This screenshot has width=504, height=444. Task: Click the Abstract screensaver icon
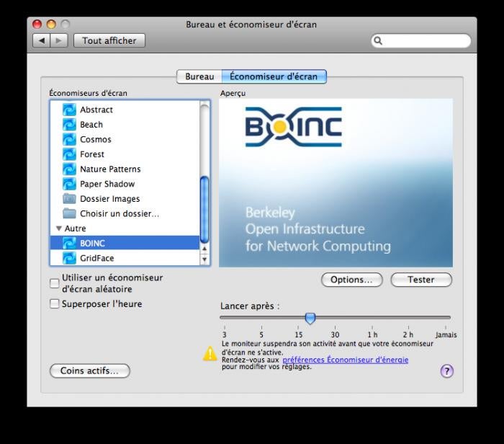point(69,110)
